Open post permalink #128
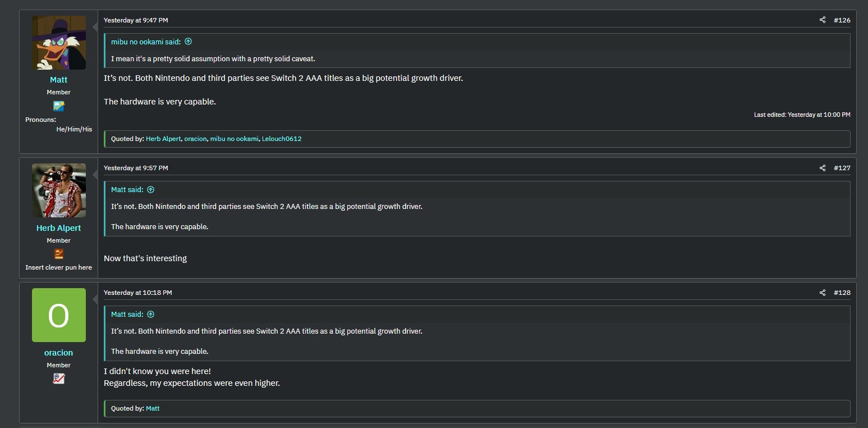868x428 pixels. [842, 293]
